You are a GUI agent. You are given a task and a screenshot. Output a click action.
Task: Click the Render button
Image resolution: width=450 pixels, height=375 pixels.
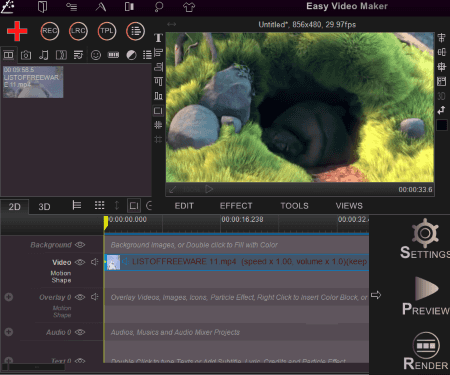point(426,351)
